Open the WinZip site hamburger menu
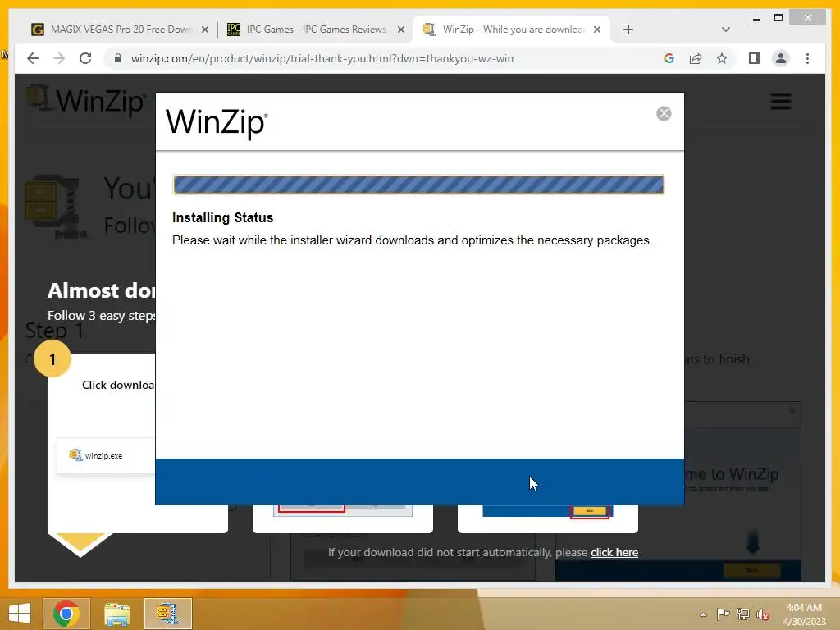The width and height of the screenshot is (840, 630). (x=781, y=101)
